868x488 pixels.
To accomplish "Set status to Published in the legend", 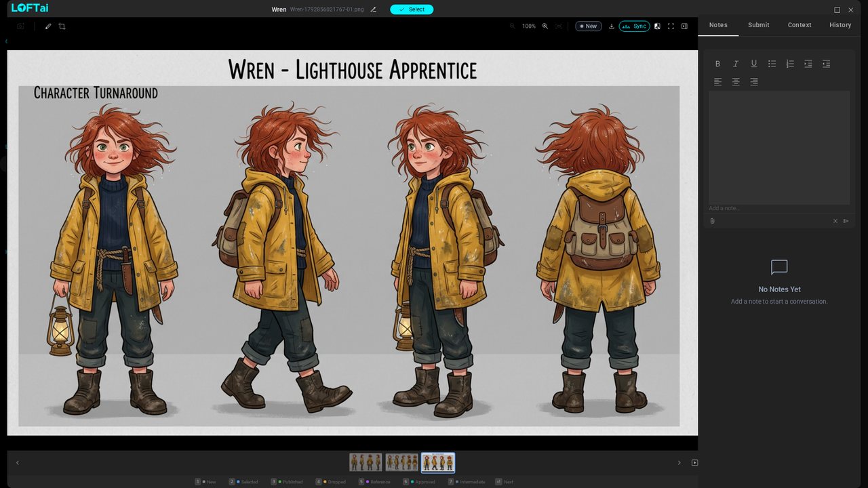I will click(287, 482).
